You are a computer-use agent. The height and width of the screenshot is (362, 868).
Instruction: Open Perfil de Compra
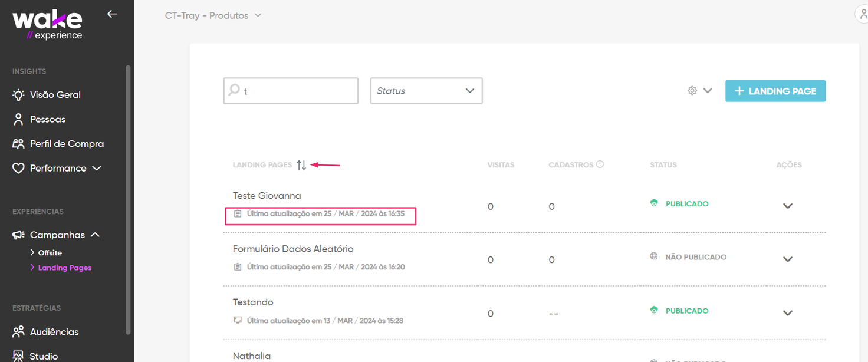coord(67,144)
